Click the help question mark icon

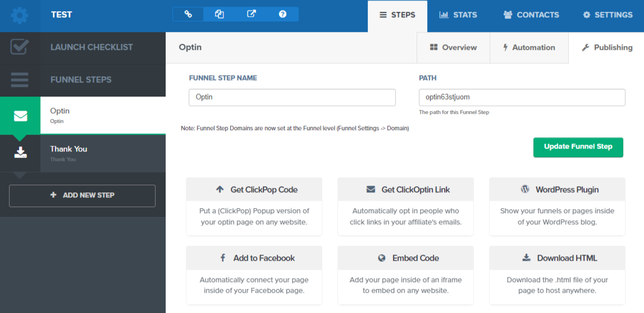pyautogui.click(x=282, y=14)
